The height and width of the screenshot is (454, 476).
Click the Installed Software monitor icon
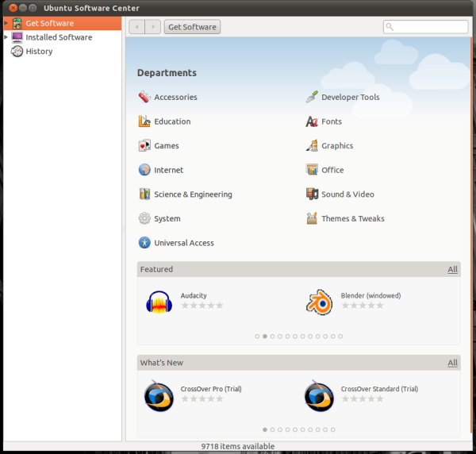pyautogui.click(x=17, y=37)
